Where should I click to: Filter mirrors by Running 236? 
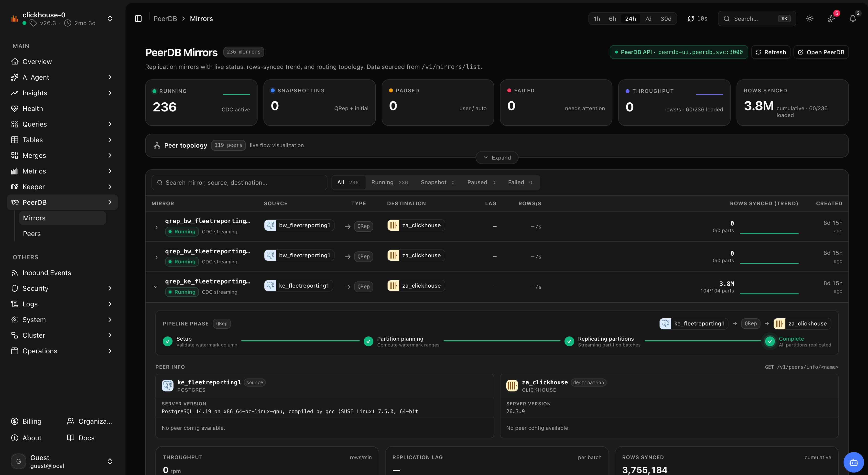[390, 182]
